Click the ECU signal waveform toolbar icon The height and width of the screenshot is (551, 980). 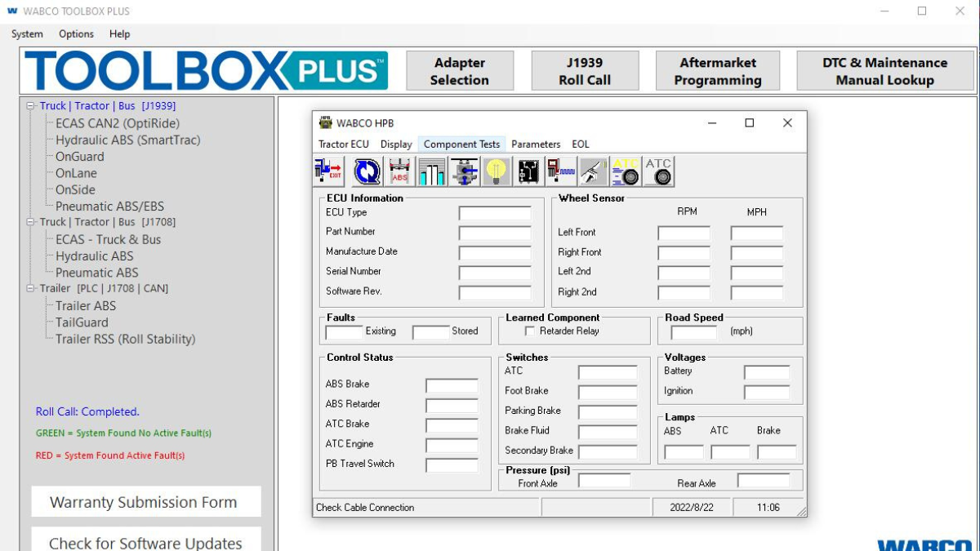click(x=561, y=171)
